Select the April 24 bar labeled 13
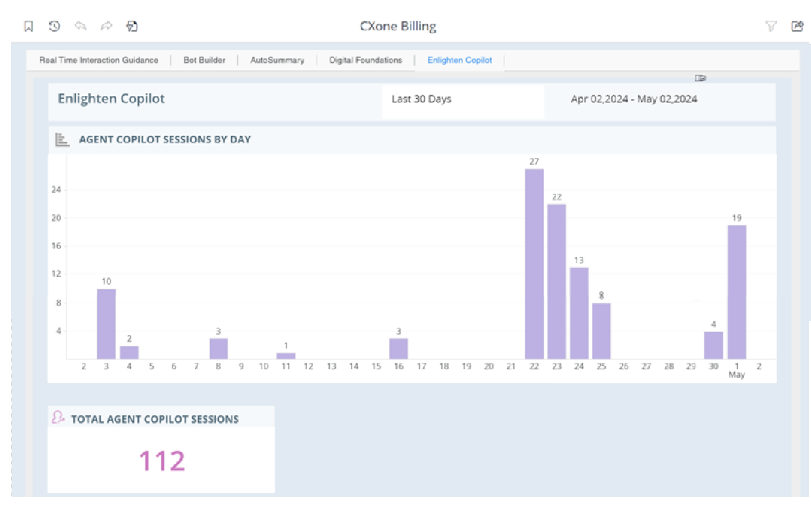This screenshot has height=505, width=811. click(x=579, y=313)
